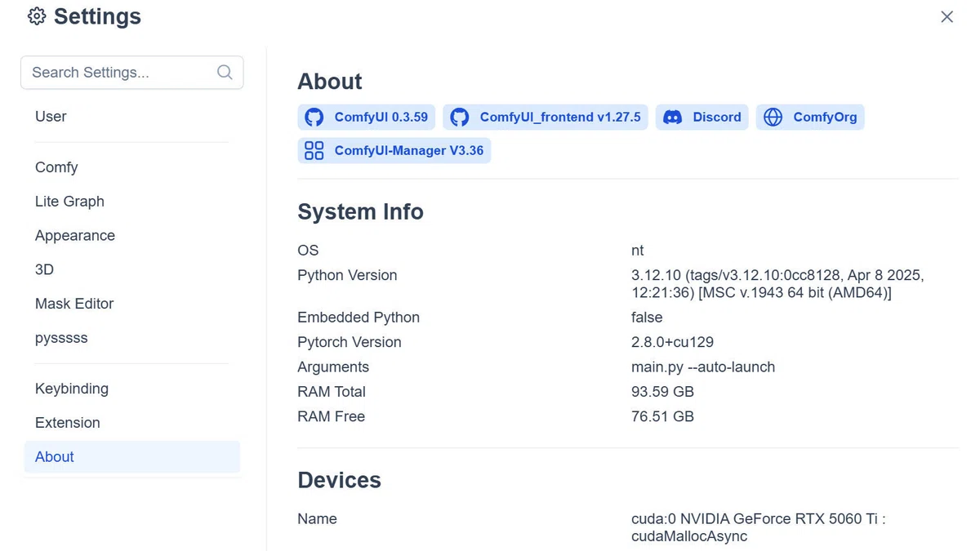This screenshot has height=551, width=980.
Task: Switch to the Extension page
Action: [132, 423]
